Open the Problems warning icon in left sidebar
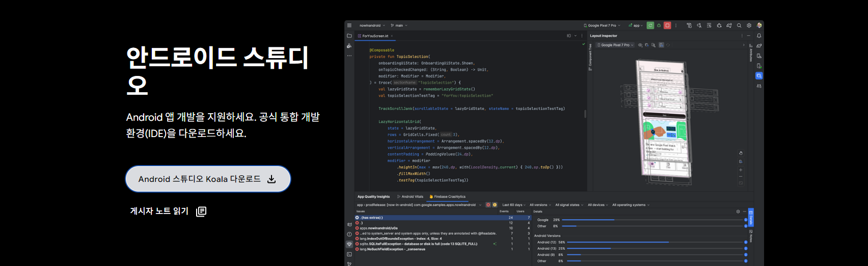 click(x=349, y=234)
